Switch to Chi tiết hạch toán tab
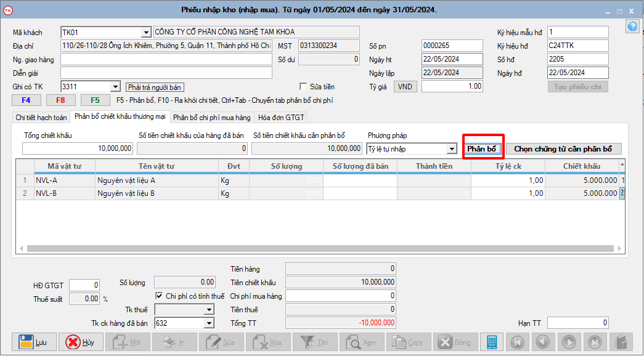The width and height of the screenshot is (644, 356). point(41,117)
